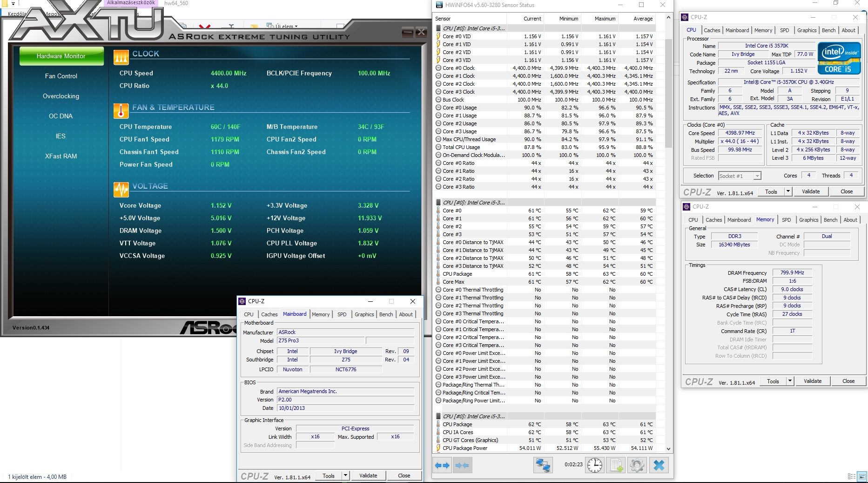Image resolution: width=868 pixels, height=483 pixels.
Task: Collapse the CPU sensor group header above Core #0 VID
Action: (x=474, y=28)
